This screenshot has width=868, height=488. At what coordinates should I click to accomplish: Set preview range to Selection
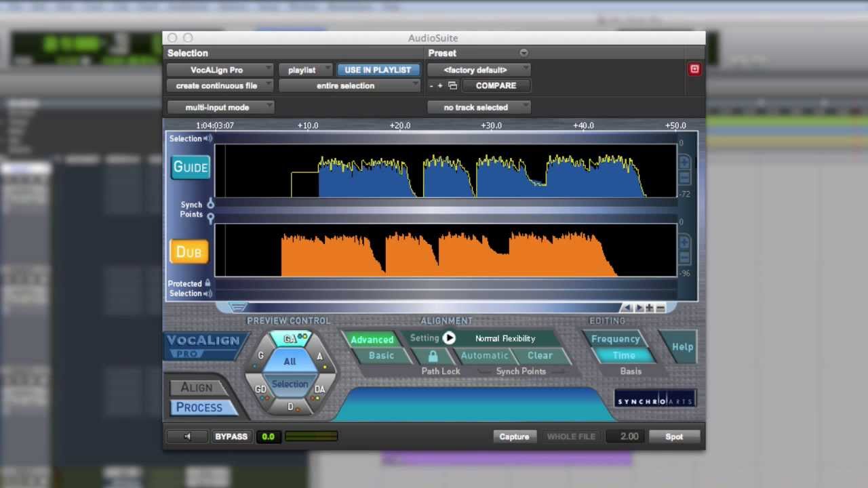[290, 384]
